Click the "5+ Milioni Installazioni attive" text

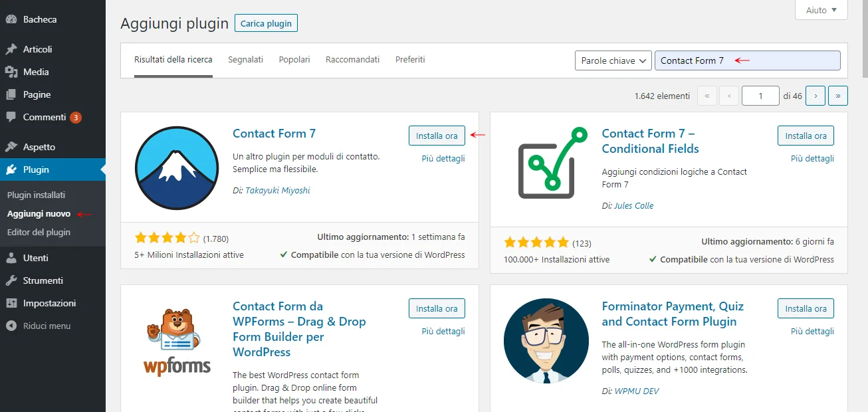click(x=189, y=255)
